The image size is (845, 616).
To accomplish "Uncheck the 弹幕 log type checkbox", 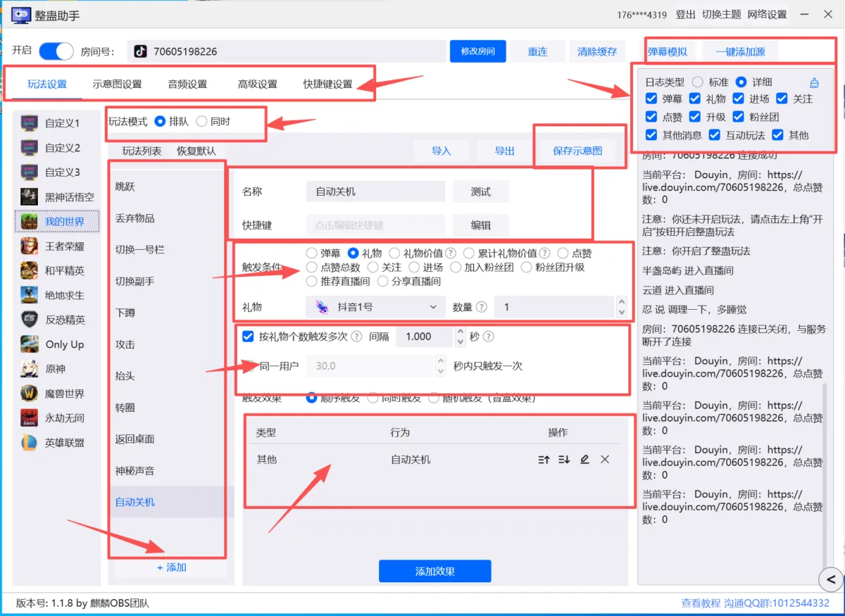I will [x=651, y=99].
